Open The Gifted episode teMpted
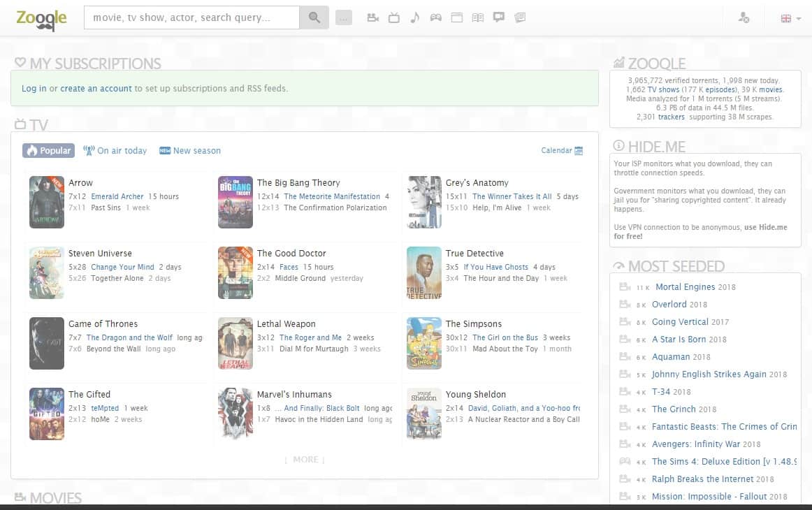 point(105,408)
